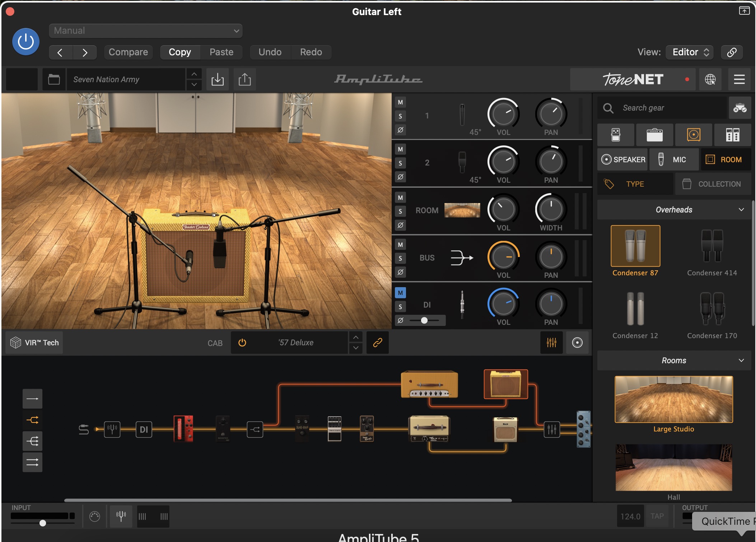Select next cab with down arrow
756x542 pixels.
pyautogui.click(x=356, y=348)
